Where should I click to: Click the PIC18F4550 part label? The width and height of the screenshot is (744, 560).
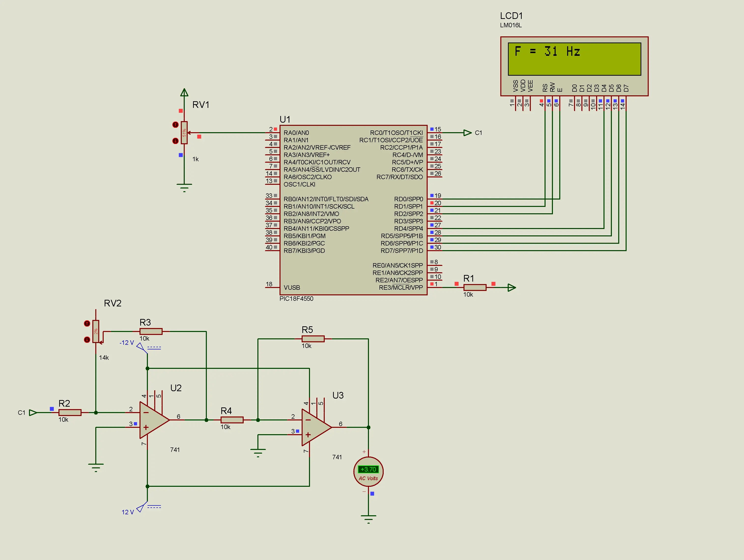pyautogui.click(x=296, y=299)
